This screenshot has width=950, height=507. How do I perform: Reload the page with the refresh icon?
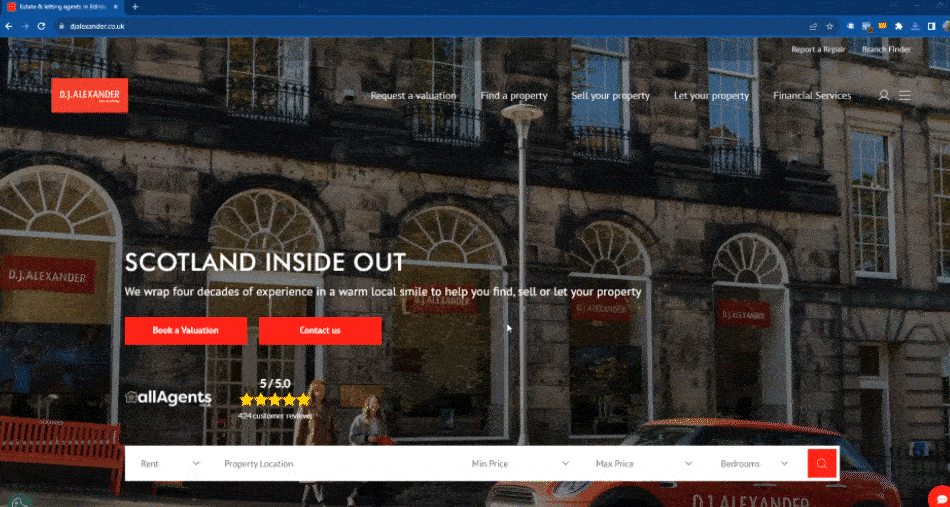(41, 26)
